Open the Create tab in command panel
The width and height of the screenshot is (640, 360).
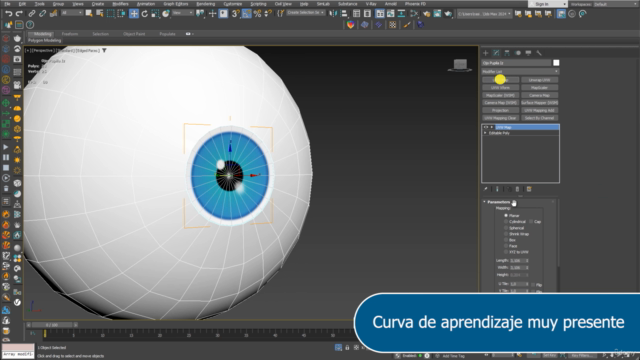(486, 53)
